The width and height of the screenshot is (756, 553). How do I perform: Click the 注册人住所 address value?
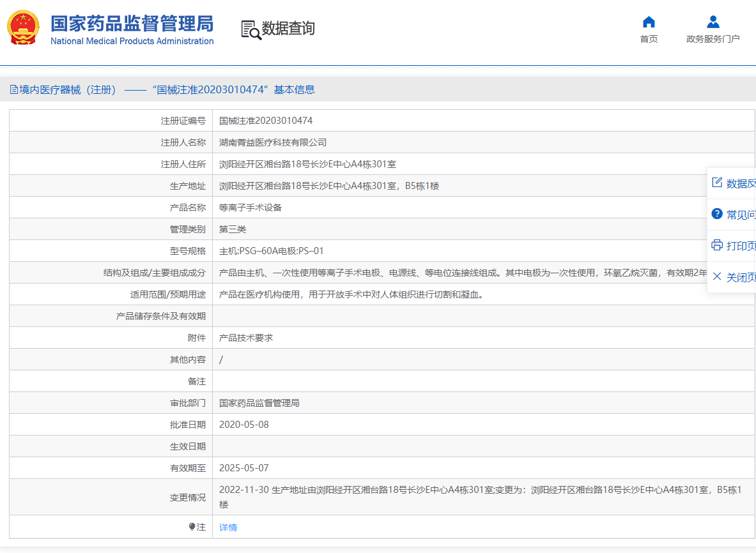pyautogui.click(x=307, y=163)
